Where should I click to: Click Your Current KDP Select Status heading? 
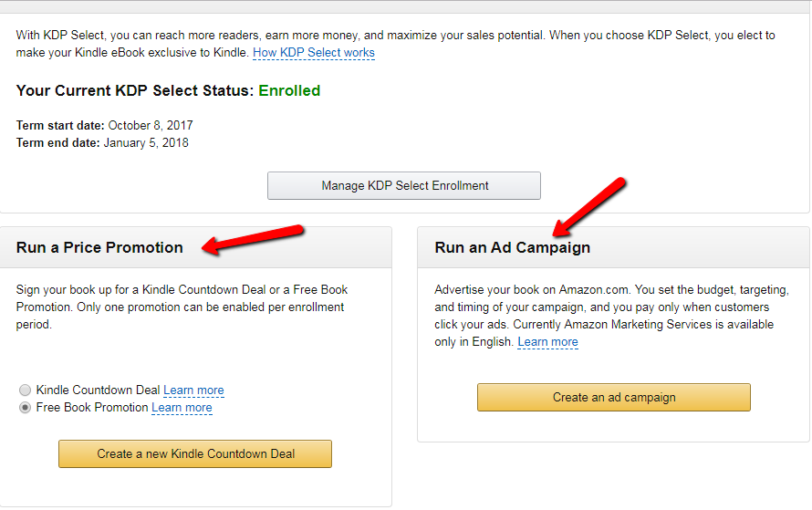point(135,90)
